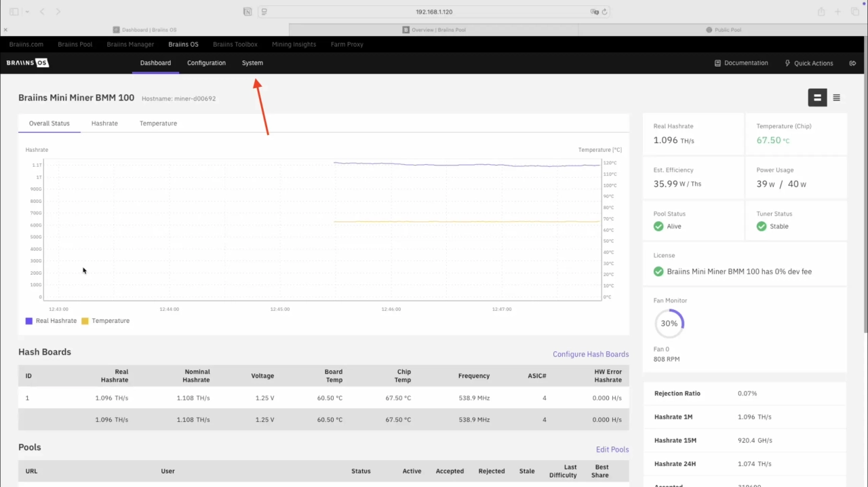Click the Hashrate 24H 1.074 TH/s value
The width and height of the screenshot is (868, 487).
[x=755, y=465]
